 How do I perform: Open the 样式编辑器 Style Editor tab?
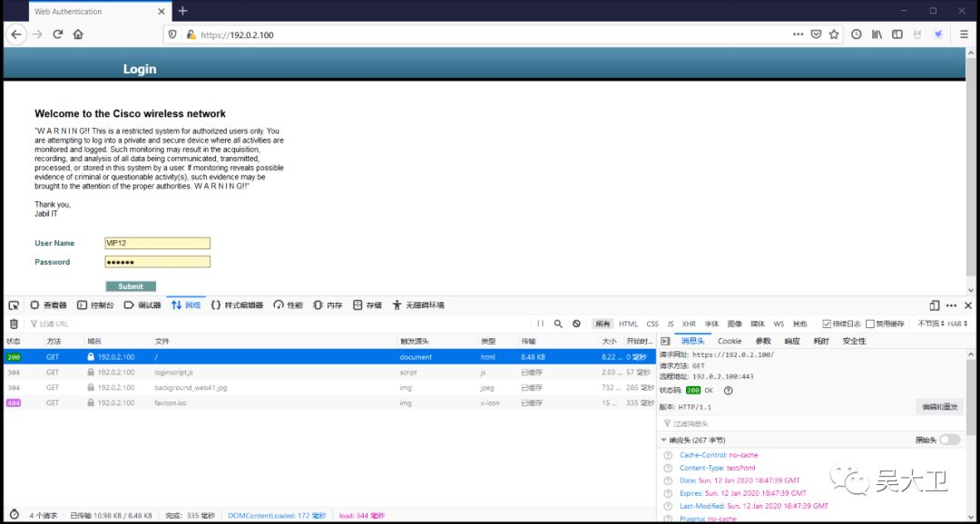click(238, 306)
